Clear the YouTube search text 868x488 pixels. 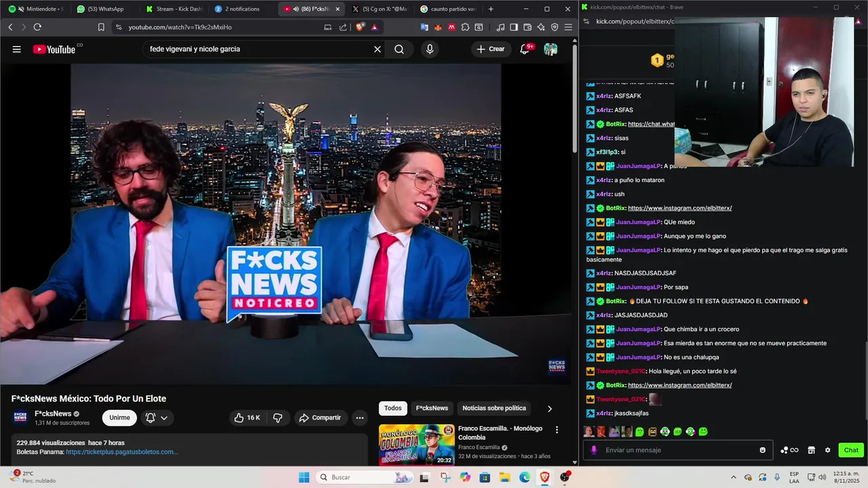(x=378, y=49)
